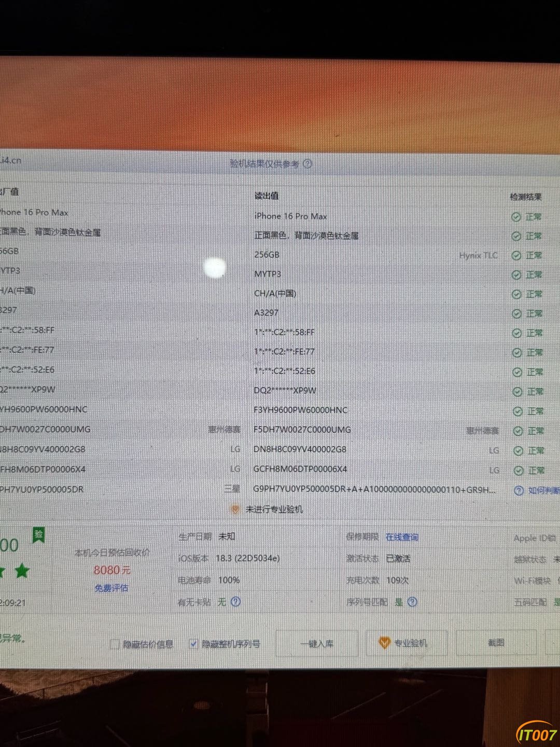Image resolution: width=560 pixels, height=747 pixels.
Task: Click the green check icon in MYTP3 row
Action: tap(516, 275)
